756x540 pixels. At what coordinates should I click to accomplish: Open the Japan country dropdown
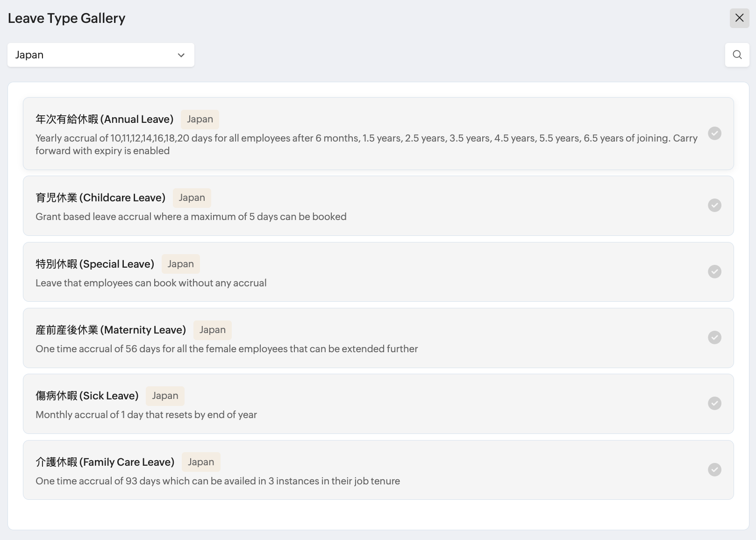point(100,55)
